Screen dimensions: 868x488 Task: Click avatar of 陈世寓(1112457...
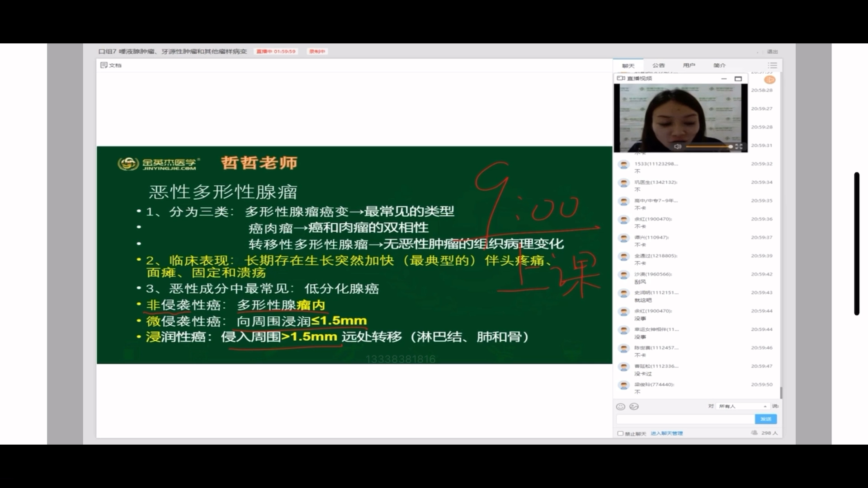click(x=624, y=349)
